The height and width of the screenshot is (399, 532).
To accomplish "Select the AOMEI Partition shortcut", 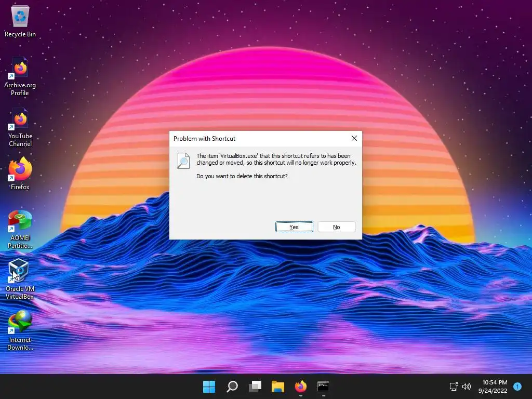I will click(20, 229).
